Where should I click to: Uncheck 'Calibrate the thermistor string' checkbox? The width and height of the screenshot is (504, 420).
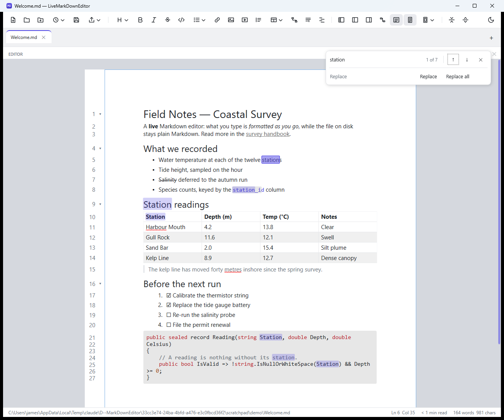click(x=169, y=296)
